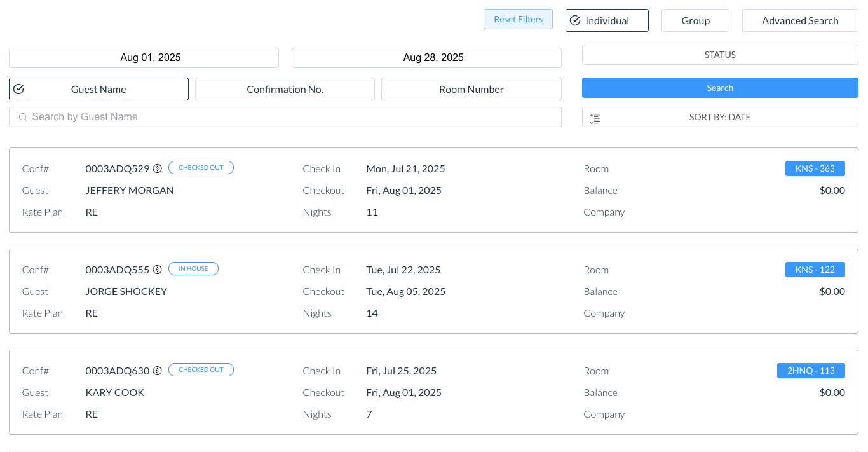The image size is (868, 452).
Task: Switch to Room Number search tab
Action: 471,89
